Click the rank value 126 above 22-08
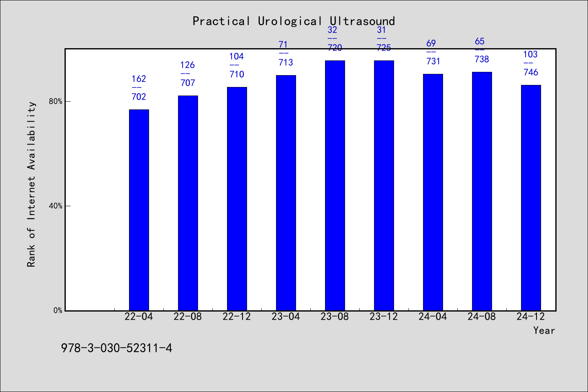The image size is (588, 392). tap(188, 65)
